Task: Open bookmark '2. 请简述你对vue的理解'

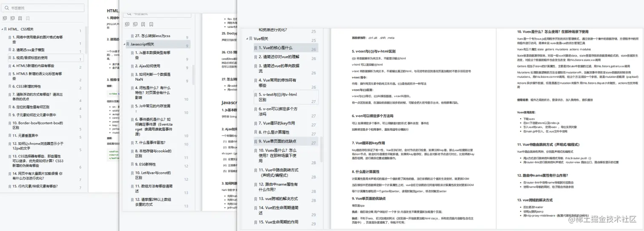Action: tap(279, 57)
